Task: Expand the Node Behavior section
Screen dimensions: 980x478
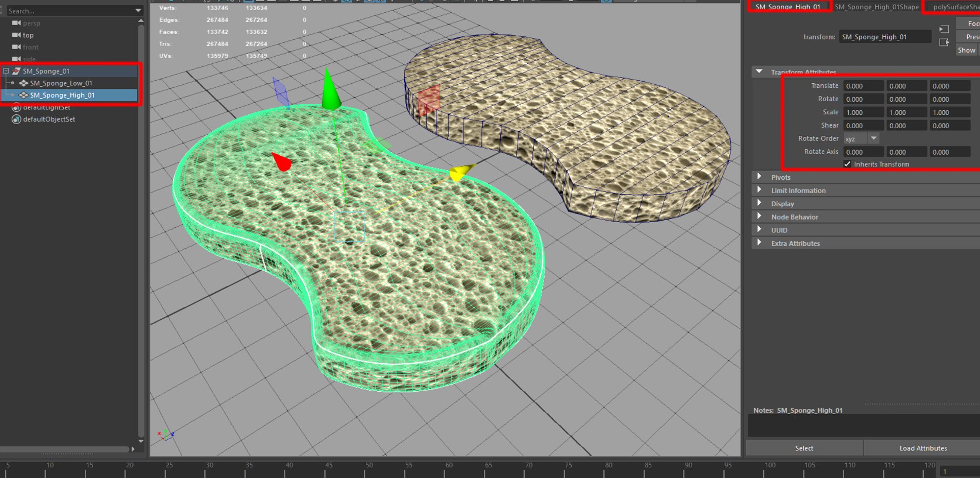Action: pos(759,217)
